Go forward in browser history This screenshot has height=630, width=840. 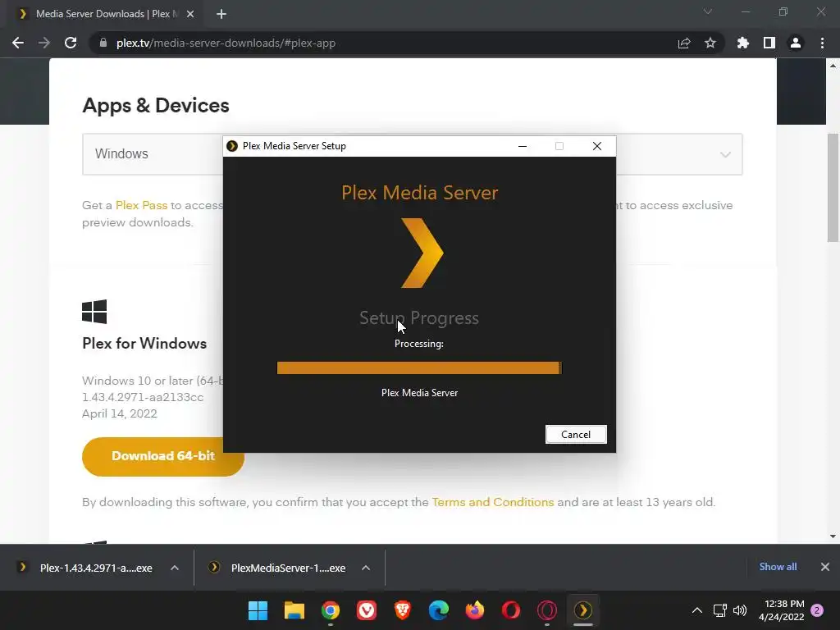point(44,43)
